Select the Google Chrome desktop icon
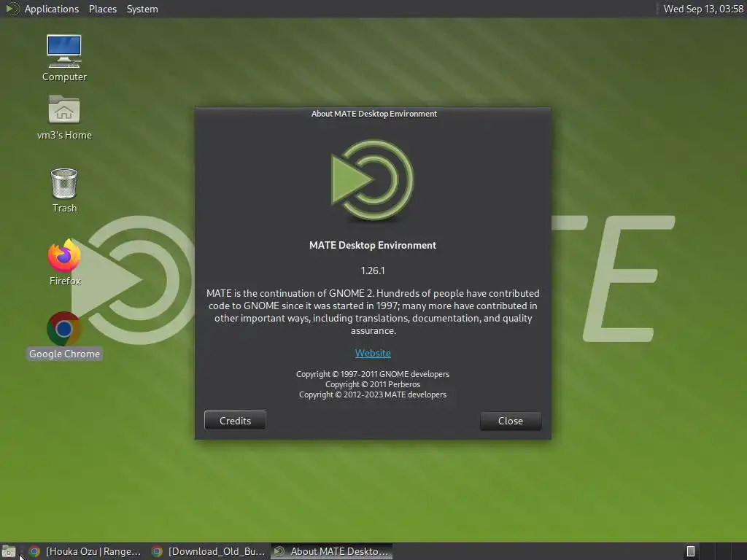The height and width of the screenshot is (560, 747). click(64, 335)
